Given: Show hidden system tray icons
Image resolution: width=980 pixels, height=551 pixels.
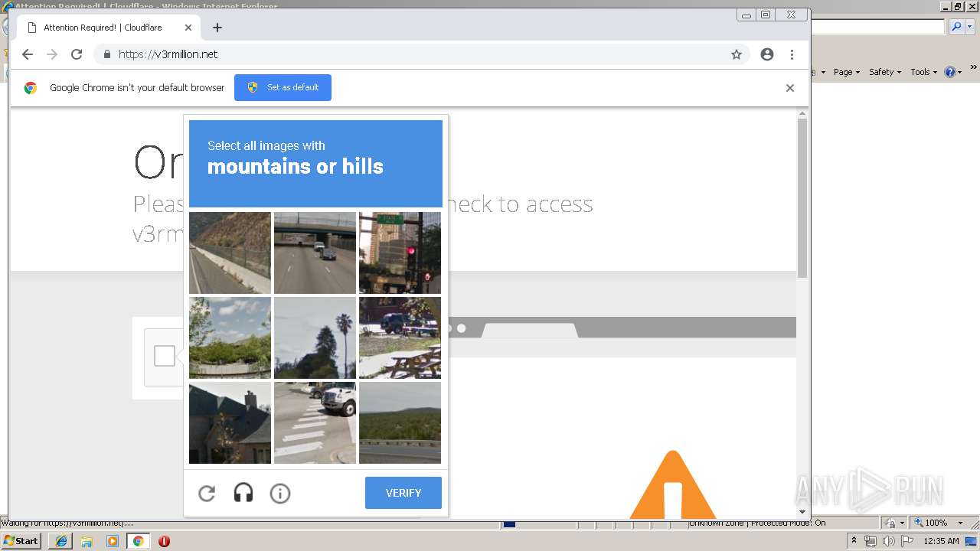Looking at the screenshot, I should click(x=854, y=541).
